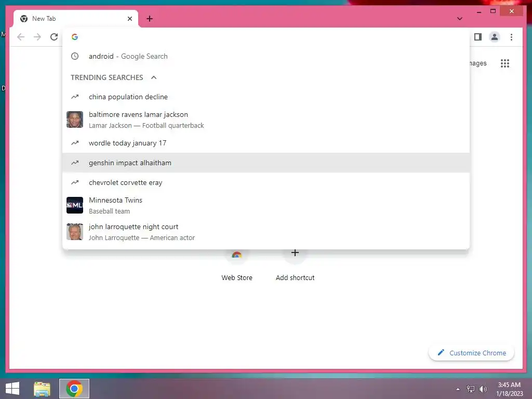Image resolution: width=532 pixels, height=399 pixels.
Task: Open the tab search chevron
Action: pos(459,19)
